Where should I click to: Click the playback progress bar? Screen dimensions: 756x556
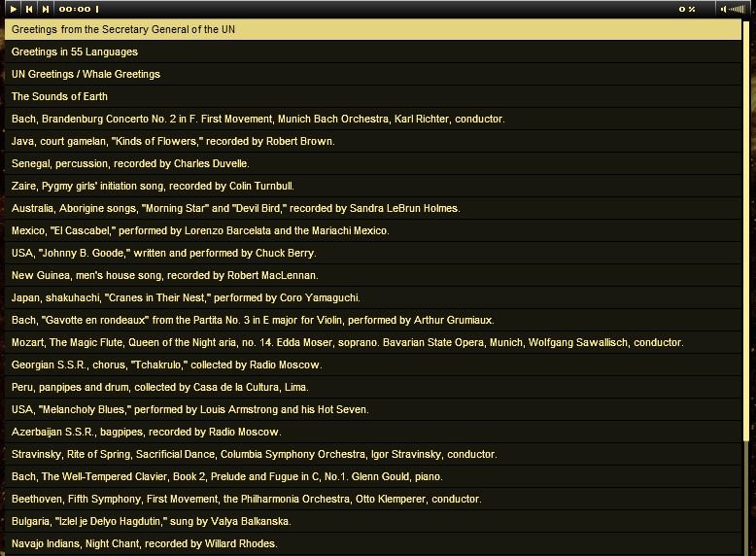point(386,9)
